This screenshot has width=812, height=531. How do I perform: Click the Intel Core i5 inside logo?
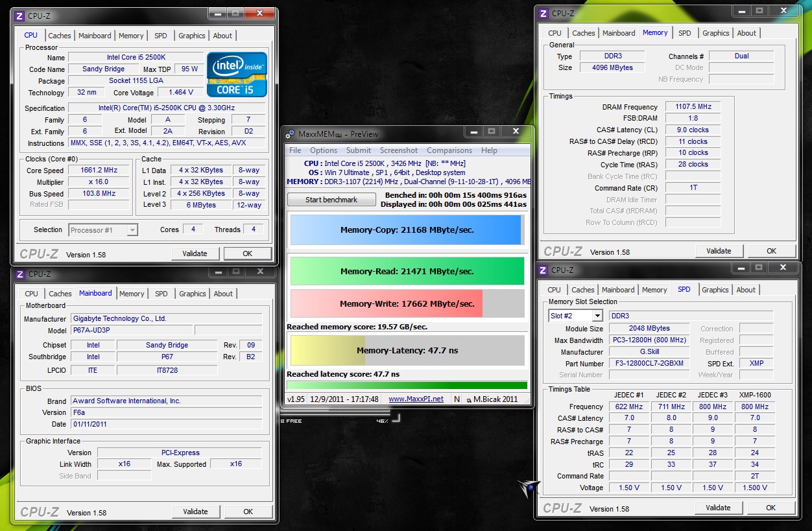237,75
